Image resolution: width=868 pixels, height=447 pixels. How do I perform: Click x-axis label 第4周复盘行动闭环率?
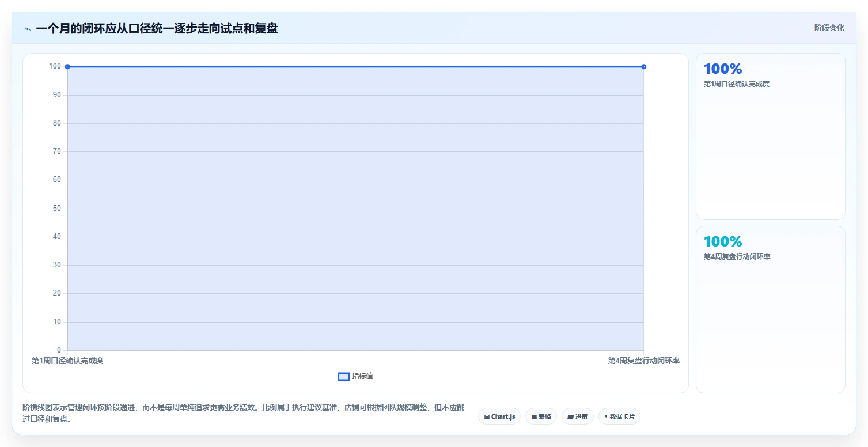pyautogui.click(x=644, y=361)
